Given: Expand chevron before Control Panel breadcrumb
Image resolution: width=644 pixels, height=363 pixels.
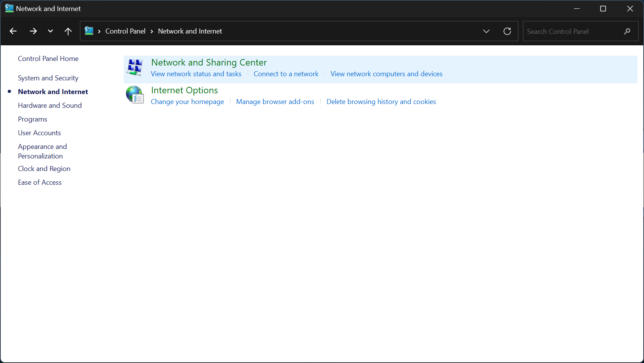Looking at the screenshot, I should 99,31.
